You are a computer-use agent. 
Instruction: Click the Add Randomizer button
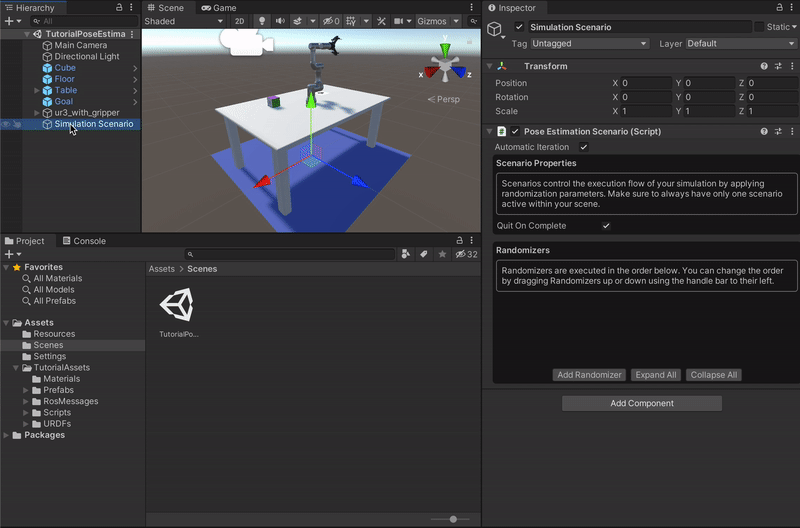(589, 375)
